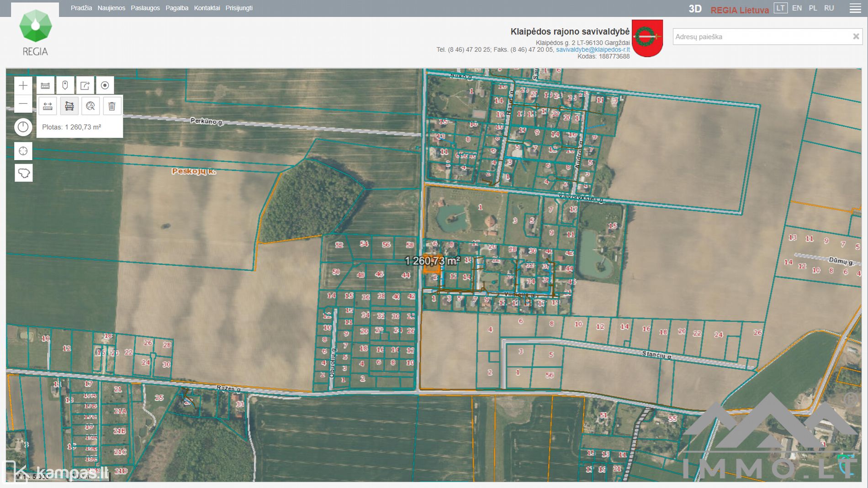Click the map marker pin tool
868x488 pixels.
click(x=65, y=85)
